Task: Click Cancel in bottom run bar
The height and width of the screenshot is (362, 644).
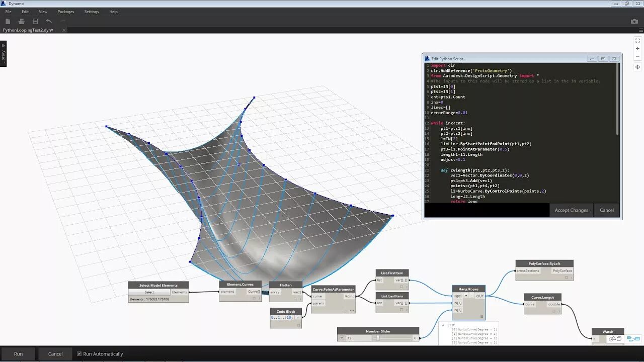Action: (55, 354)
